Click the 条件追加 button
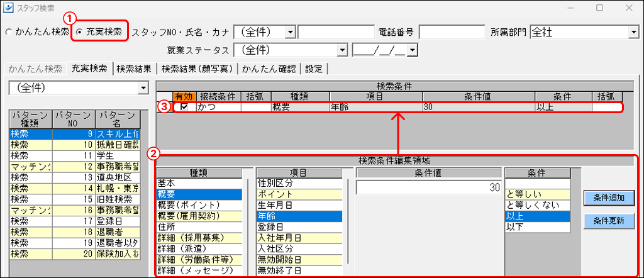644x278 pixels. (609, 197)
